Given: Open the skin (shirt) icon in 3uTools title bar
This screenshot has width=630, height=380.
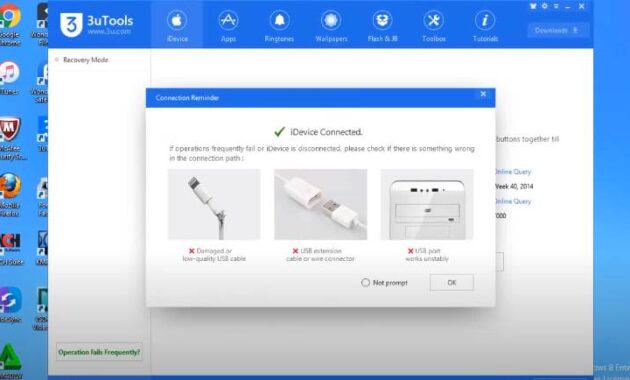Looking at the screenshot, I should (x=533, y=6).
